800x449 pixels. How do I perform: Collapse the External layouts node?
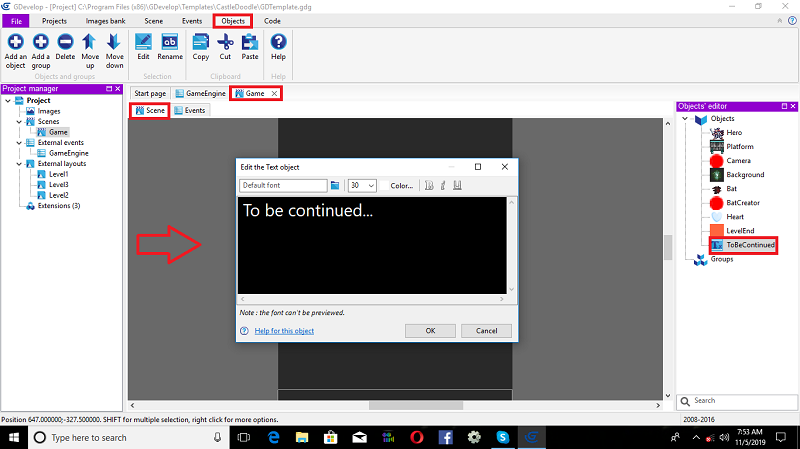[x=19, y=164]
